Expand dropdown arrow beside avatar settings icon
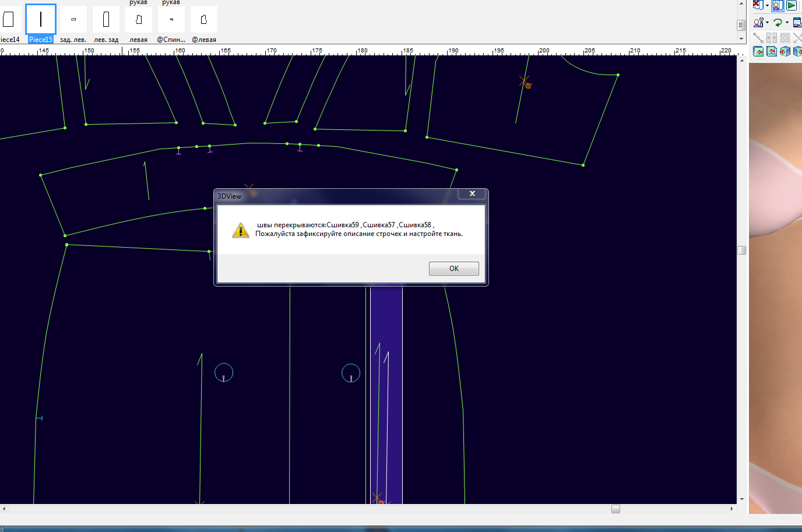This screenshot has width=802, height=532. 767,23
